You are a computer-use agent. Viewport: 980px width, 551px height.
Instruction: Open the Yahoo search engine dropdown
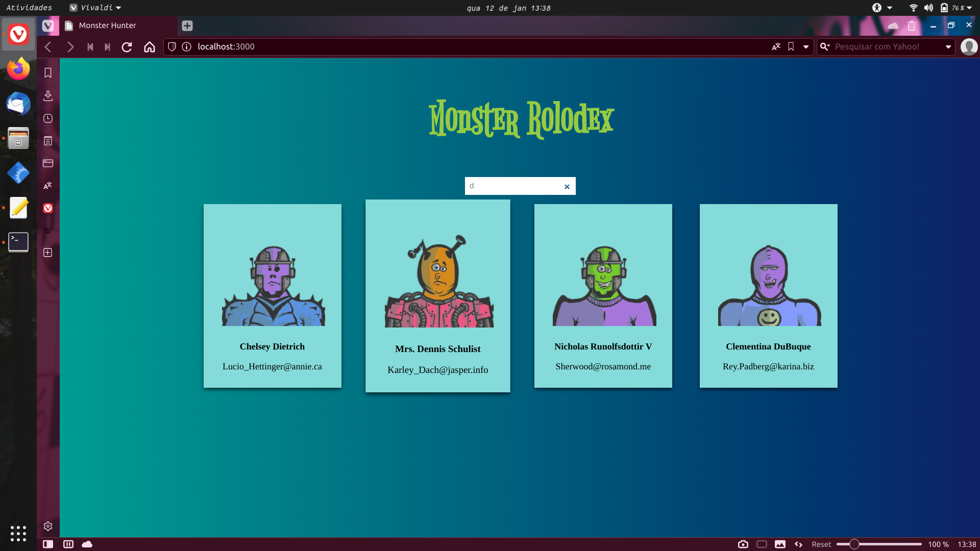pos(825,46)
